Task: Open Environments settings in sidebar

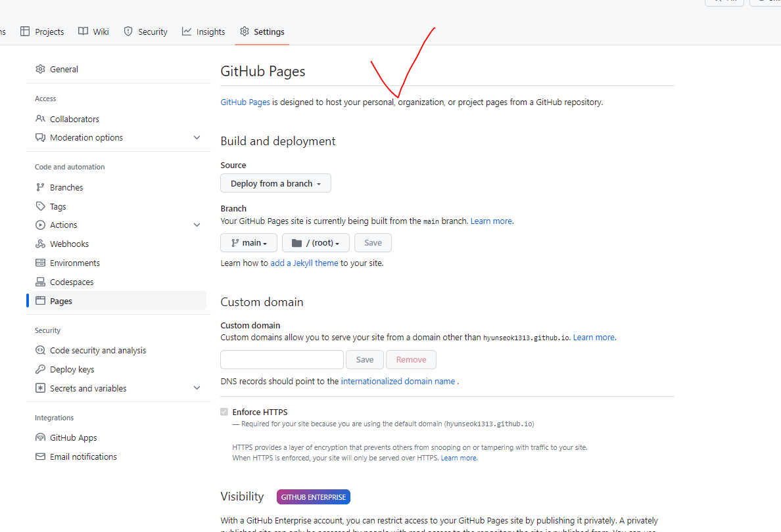Action: [118, 263]
